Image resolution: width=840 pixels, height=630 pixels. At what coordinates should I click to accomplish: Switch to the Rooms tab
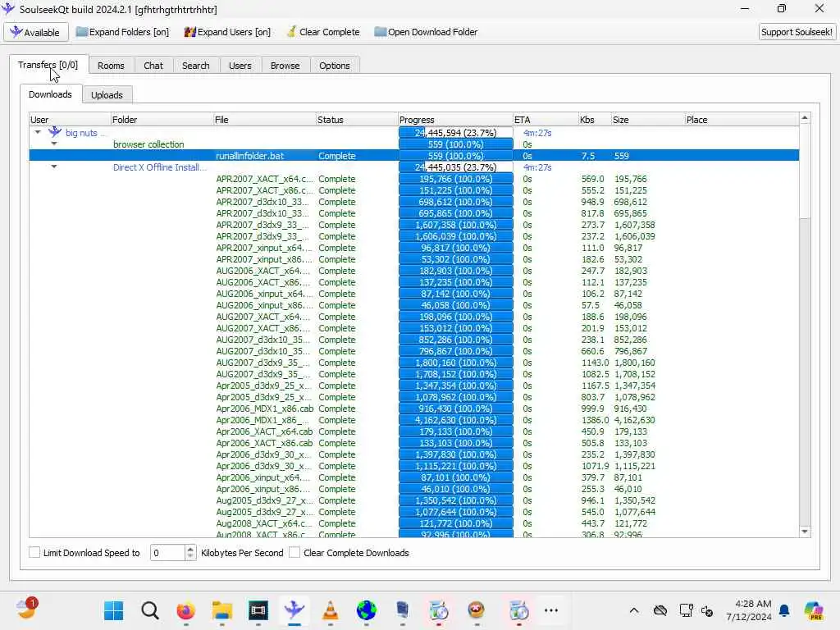point(111,66)
